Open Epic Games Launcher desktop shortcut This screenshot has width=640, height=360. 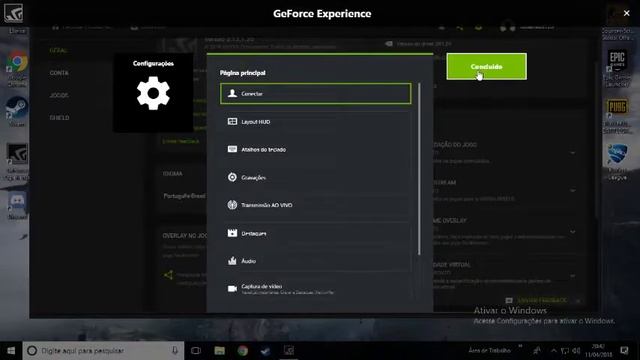(617, 68)
